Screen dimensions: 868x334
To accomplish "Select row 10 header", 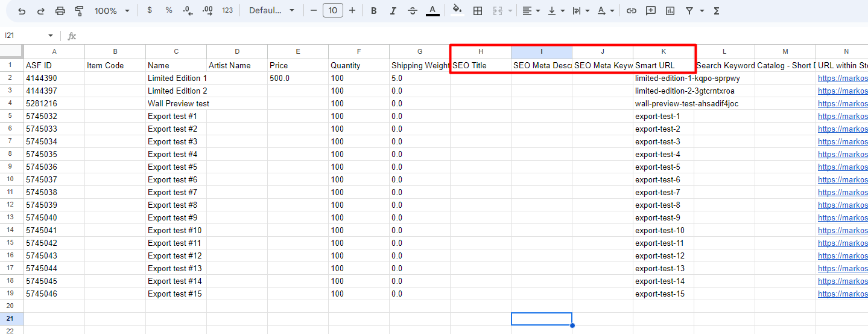I will point(10,179).
